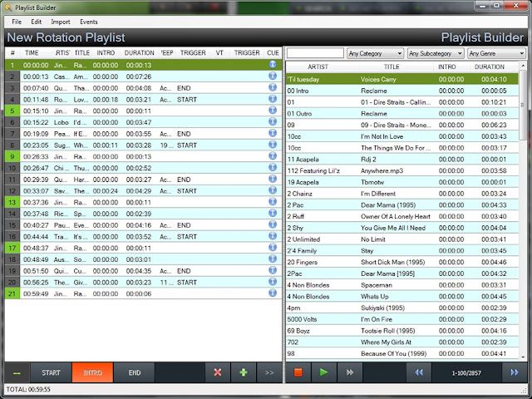Screen dimensions: 532x399
Task: Open the Any Subcategory dropdown
Action: (436, 53)
